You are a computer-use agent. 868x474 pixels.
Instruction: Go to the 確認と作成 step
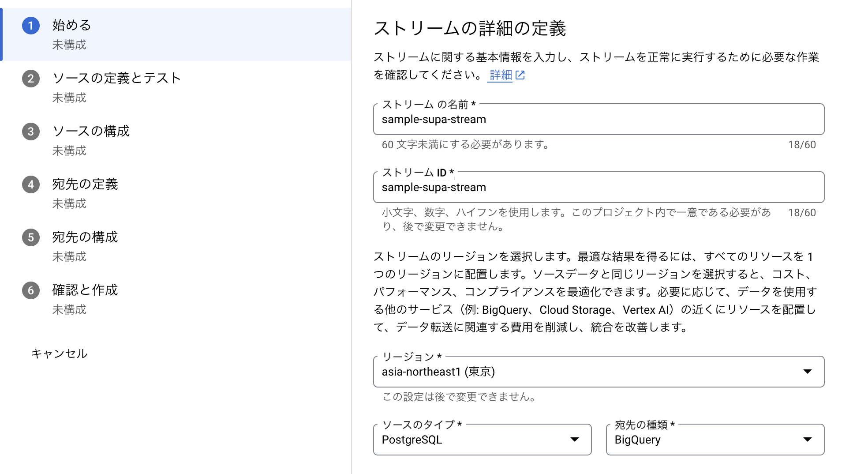[x=85, y=290]
